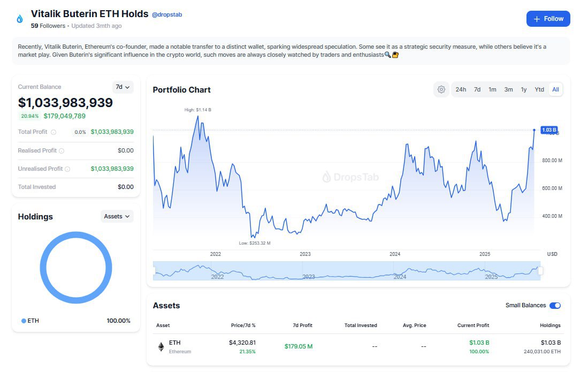Viewport: 588px width, 372px height.
Task: Select the 1m chart range
Action: [x=492, y=89]
